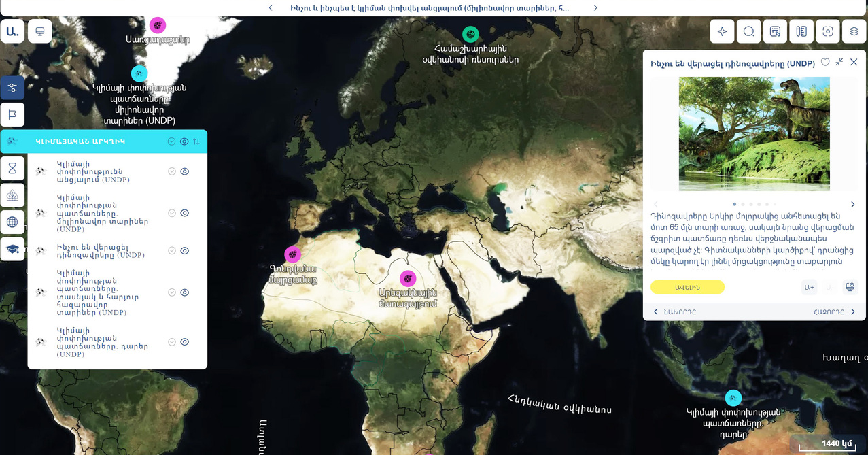The image size is (868, 455).
Task: Click the sparkle star toolbar icon
Action: (x=722, y=31)
